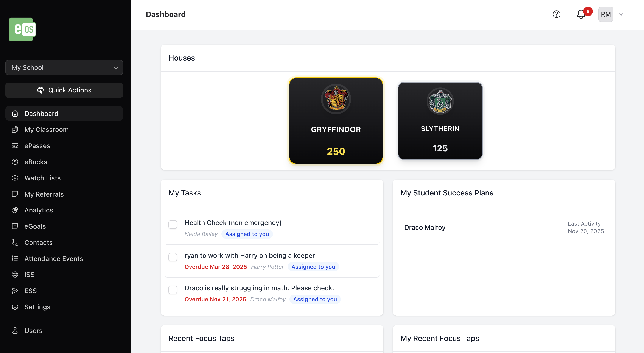
Task: View My Referrals
Action: (44, 194)
